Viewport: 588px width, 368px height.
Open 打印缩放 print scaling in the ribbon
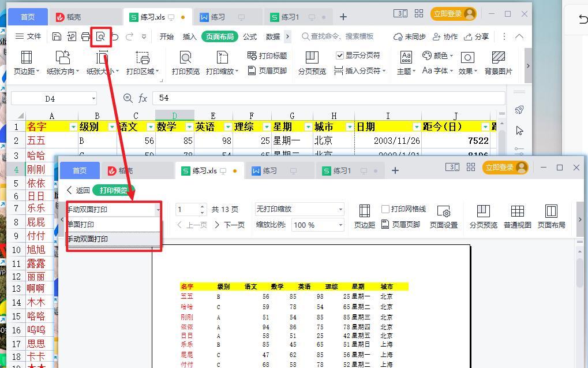pyautogui.click(x=222, y=63)
